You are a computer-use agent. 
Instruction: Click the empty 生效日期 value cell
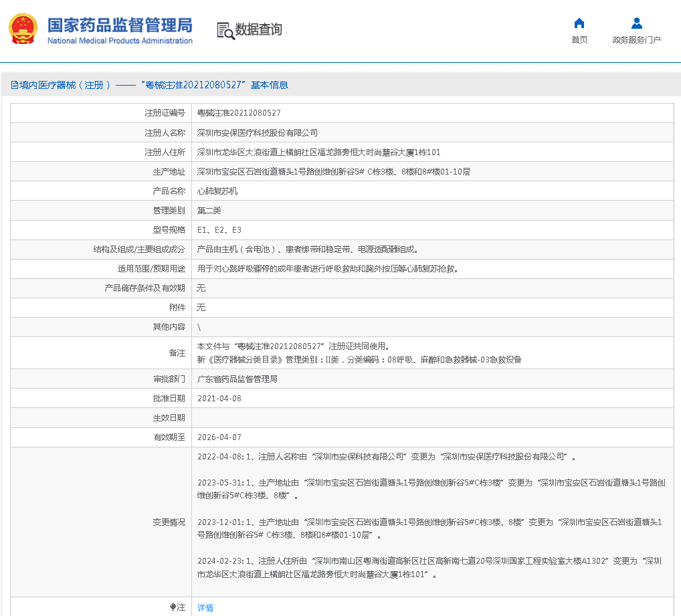[433, 418]
